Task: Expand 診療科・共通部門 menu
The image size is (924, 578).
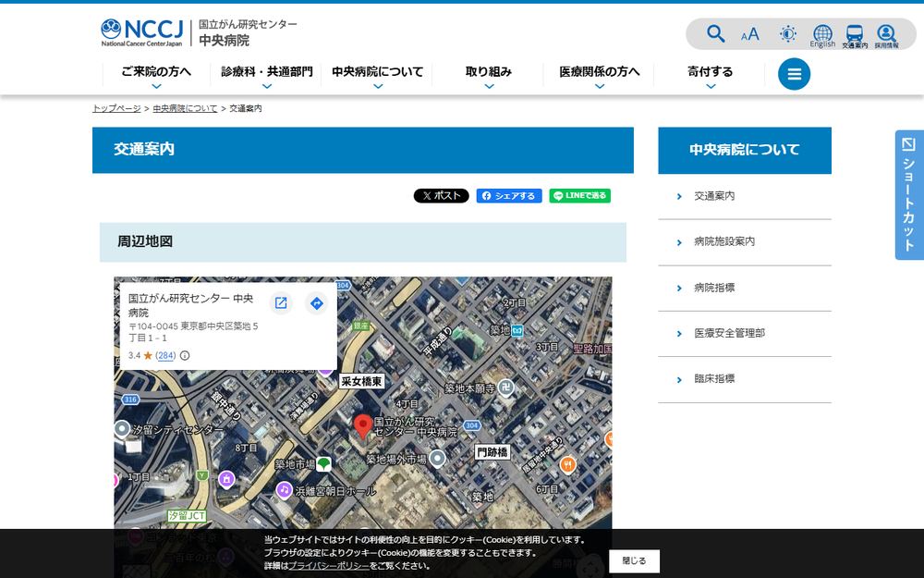Action: pos(267,76)
